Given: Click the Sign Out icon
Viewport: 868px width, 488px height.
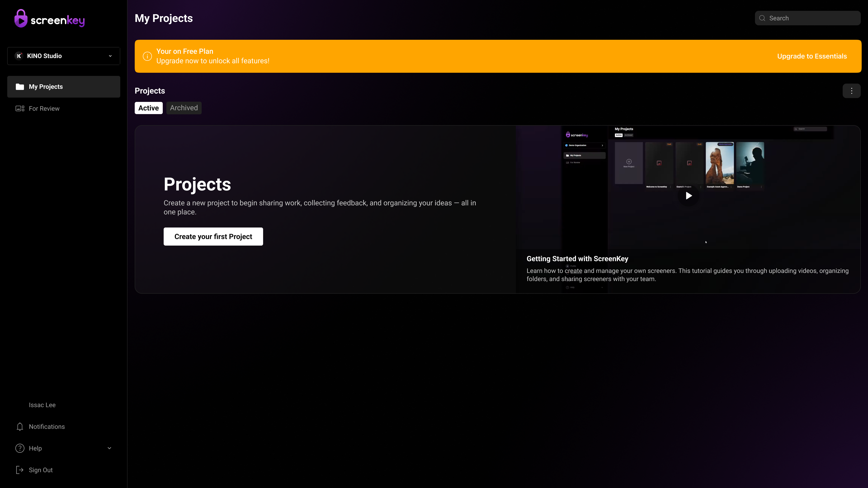Looking at the screenshot, I should [19, 470].
